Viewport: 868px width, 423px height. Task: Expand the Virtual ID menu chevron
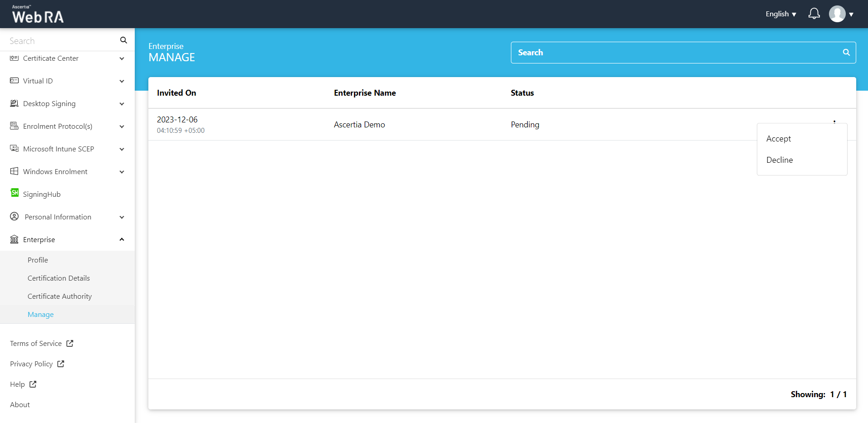(122, 81)
